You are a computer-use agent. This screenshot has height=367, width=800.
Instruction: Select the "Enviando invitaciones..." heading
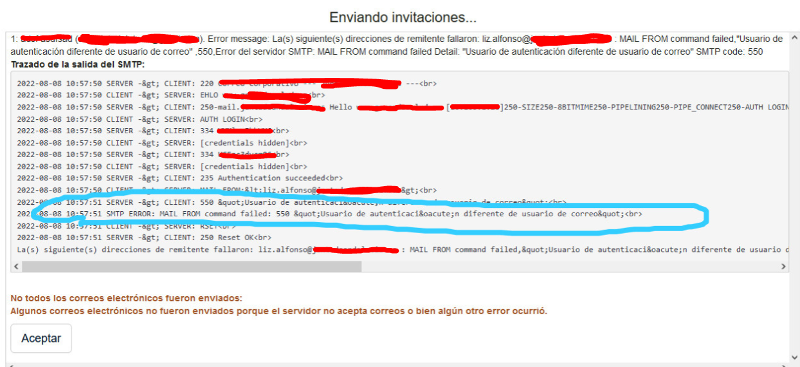(x=403, y=17)
